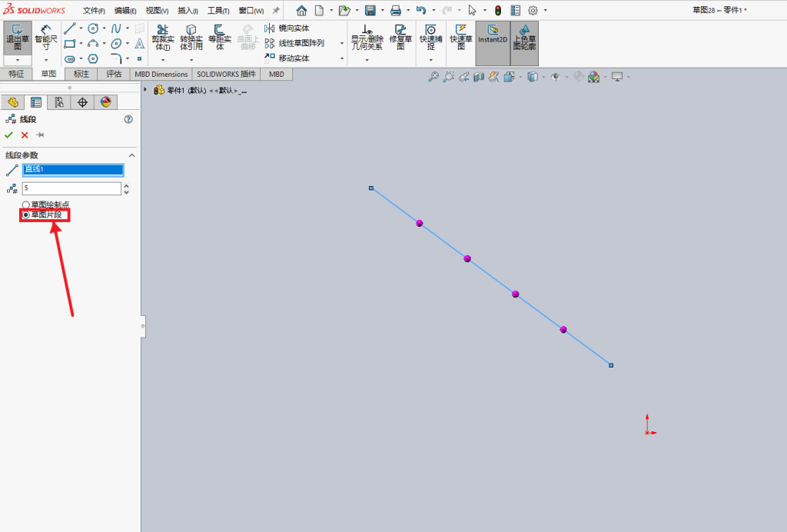Cancel the 线段 segment with red X
This screenshot has width=787, height=532.
25,135
